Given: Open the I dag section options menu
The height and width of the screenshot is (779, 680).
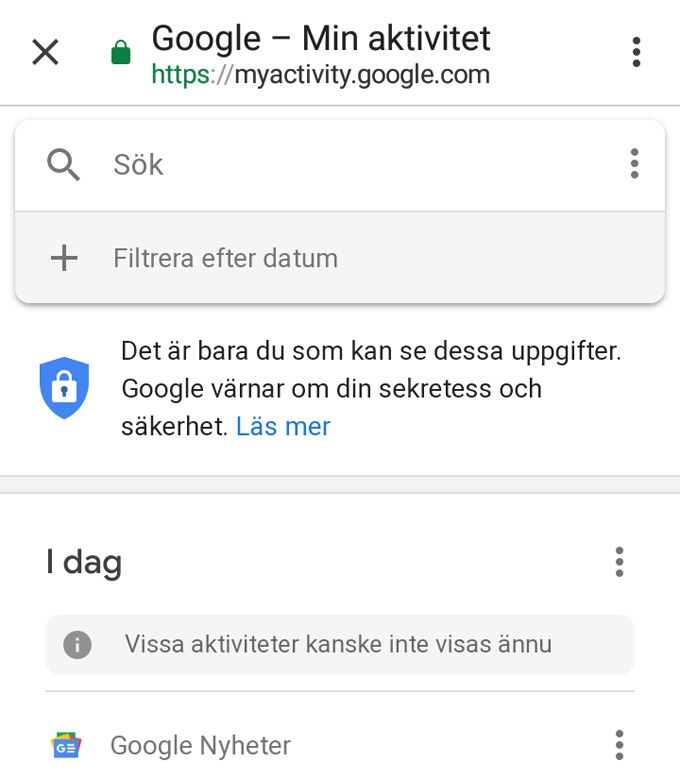Looking at the screenshot, I should 619,562.
